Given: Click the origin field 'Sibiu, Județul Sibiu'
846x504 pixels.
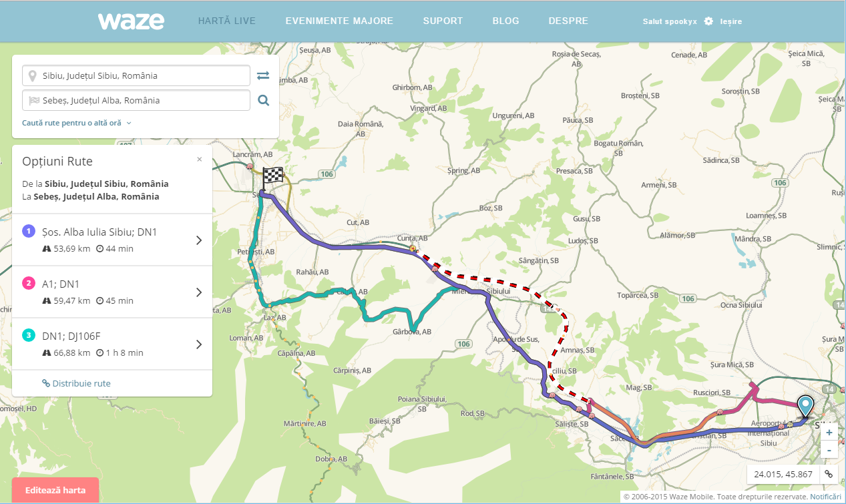Looking at the screenshot, I should click(x=136, y=75).
